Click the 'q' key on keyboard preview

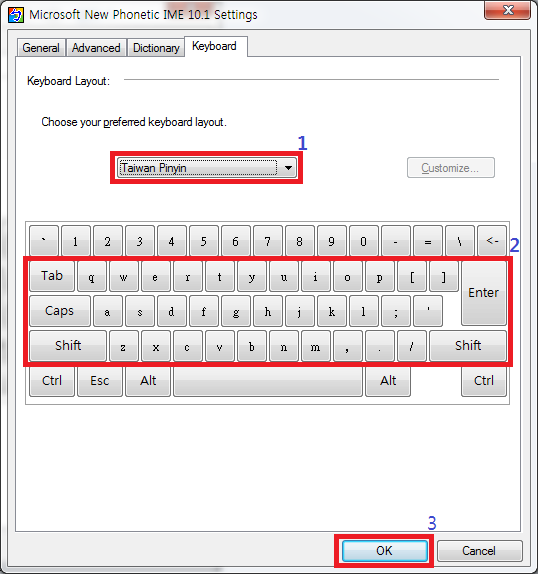point(92,276)
